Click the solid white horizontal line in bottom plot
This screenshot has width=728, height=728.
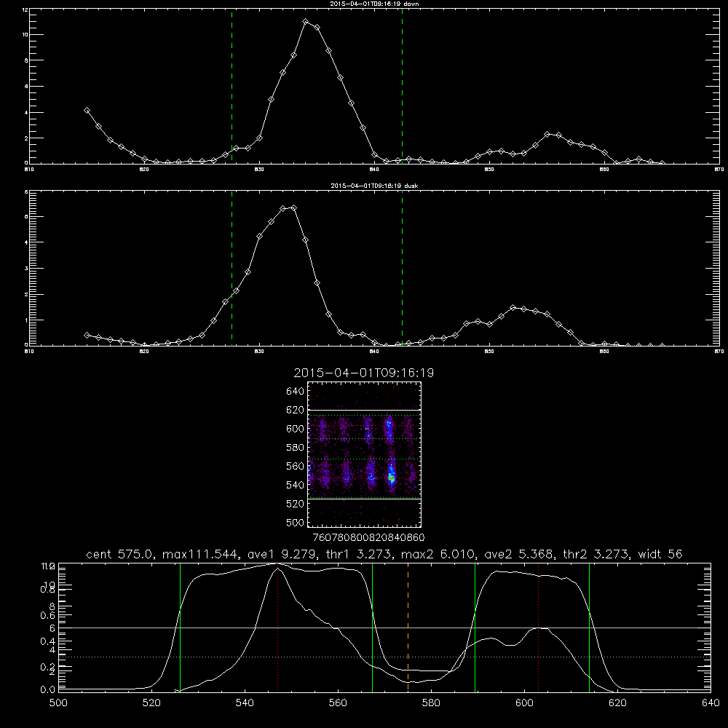coord(384,628)
